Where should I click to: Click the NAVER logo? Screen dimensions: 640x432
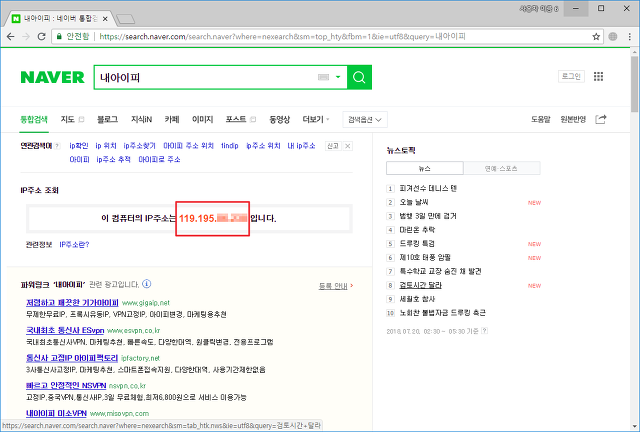coord(52,77)
